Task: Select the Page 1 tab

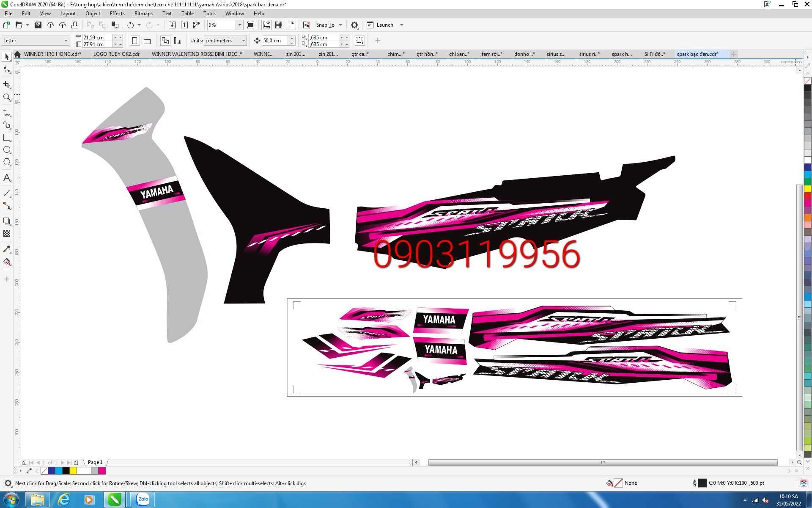Action: coord(95,462)
